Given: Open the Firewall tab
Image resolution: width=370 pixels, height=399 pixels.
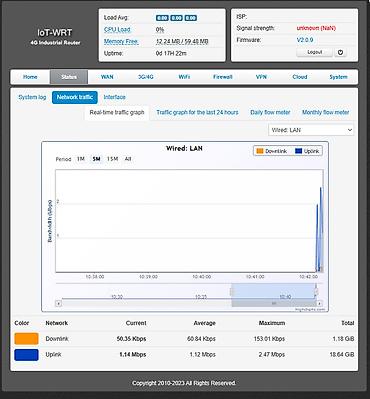Looking at the screenshot, I should click(x=222, y=77).
